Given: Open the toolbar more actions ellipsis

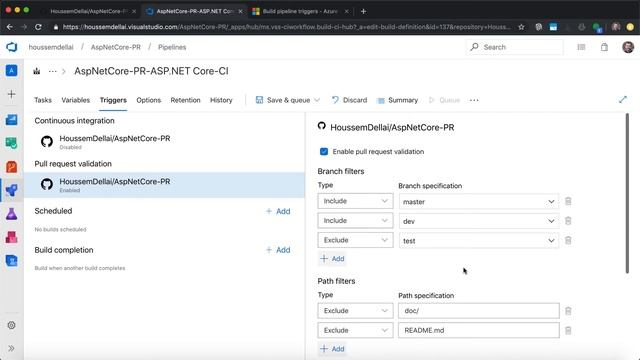Looking at the screenshot, I should click(x=474, y=100).
